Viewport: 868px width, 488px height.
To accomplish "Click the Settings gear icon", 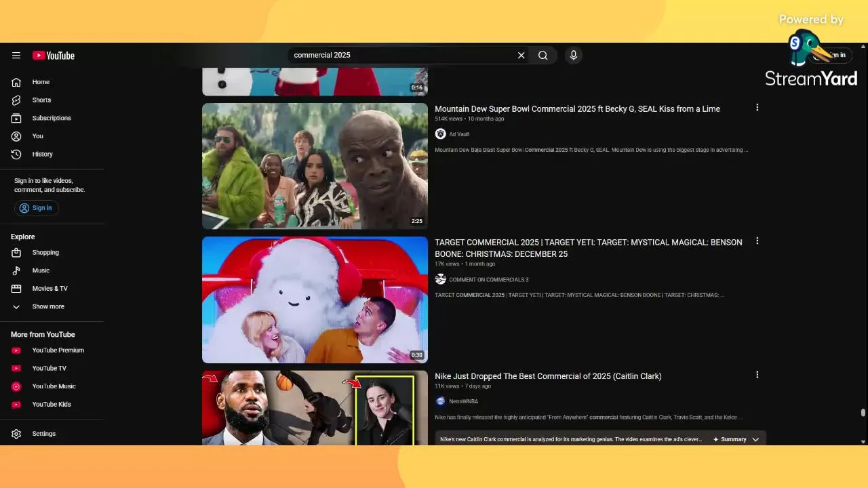I will click(x=16, y=434).
